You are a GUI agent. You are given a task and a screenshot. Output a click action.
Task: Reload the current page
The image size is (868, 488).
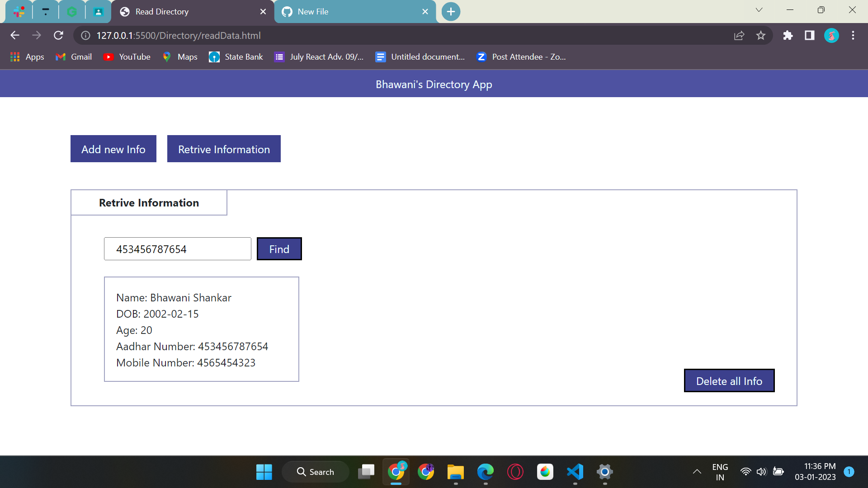click(58, 35)
